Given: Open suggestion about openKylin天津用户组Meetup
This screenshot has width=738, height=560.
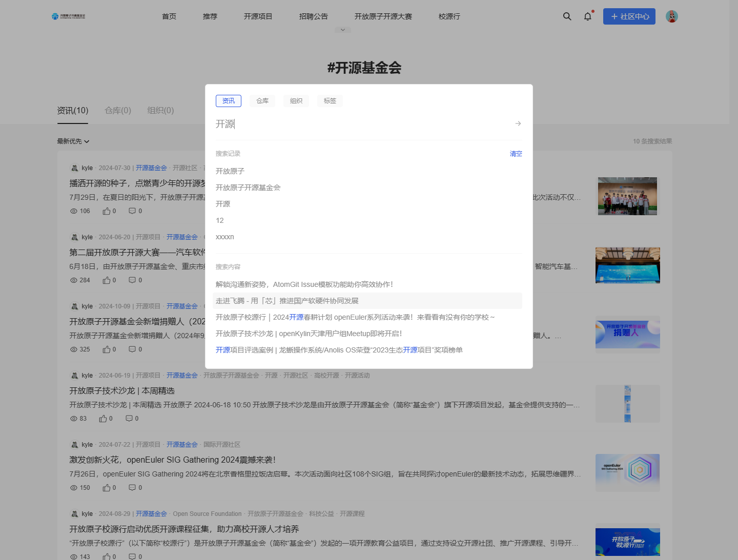Looking at the screenshot, I should click(309, 334).
